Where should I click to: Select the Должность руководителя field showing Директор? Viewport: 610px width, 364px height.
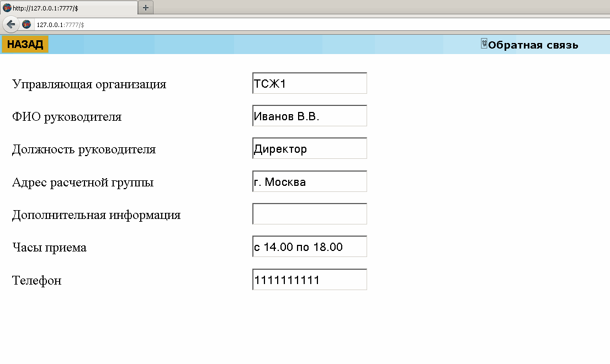310,148
